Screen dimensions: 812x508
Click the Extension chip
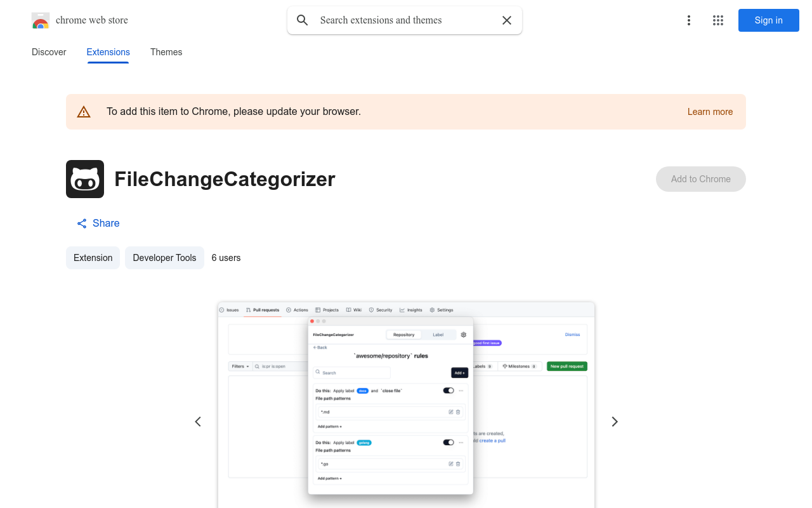point(93,258)
